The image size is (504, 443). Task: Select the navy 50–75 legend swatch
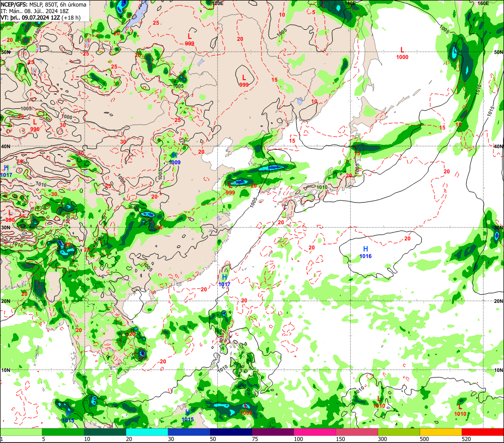[x=231, y=432]
